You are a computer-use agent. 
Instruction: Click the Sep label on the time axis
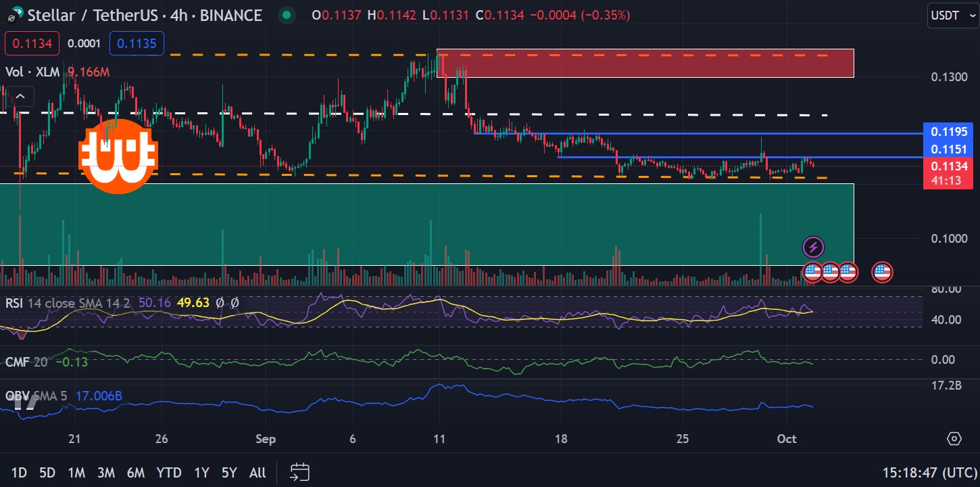tap(266, 438)
